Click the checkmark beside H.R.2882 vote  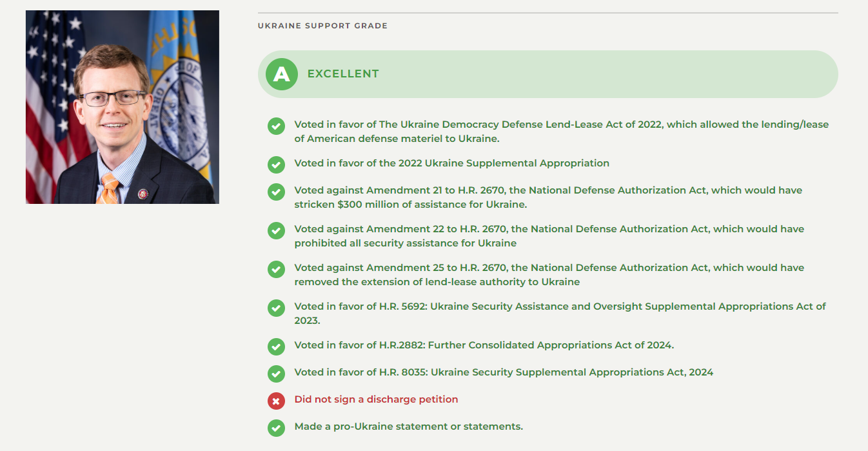(x=276, y=346)
